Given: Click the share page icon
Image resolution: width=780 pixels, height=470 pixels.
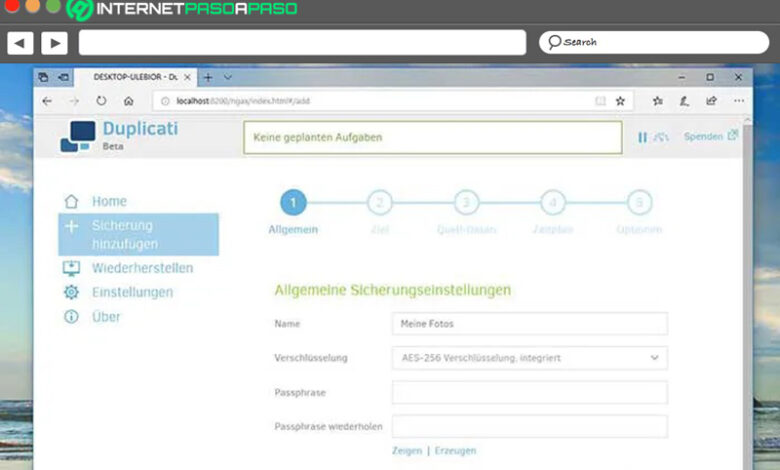Looking at the screenshot, I should tap(711, 101).
